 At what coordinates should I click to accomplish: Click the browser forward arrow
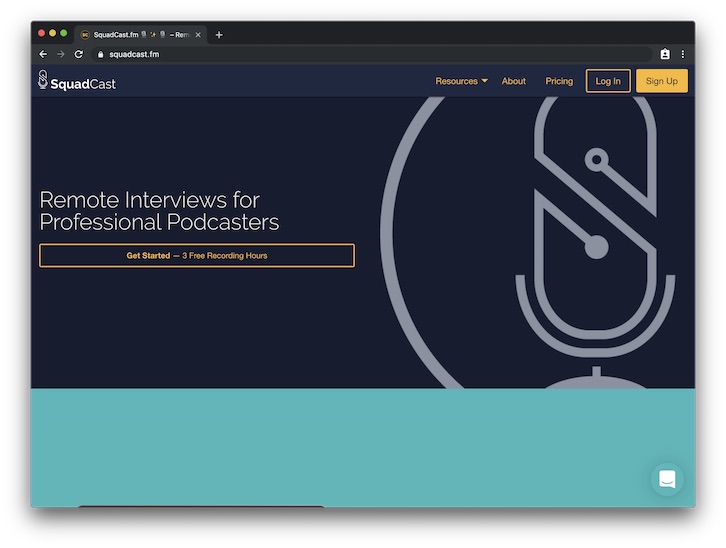point(61,54)
